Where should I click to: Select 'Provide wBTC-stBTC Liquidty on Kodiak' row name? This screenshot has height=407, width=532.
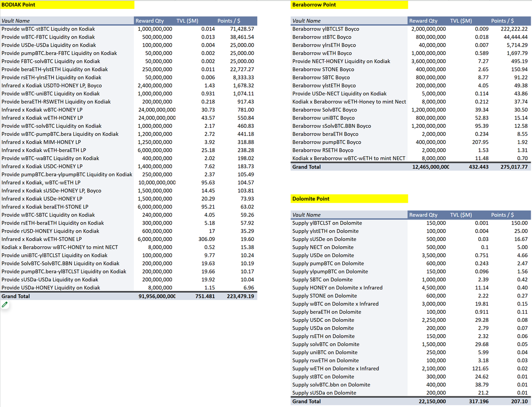(48, 29)
